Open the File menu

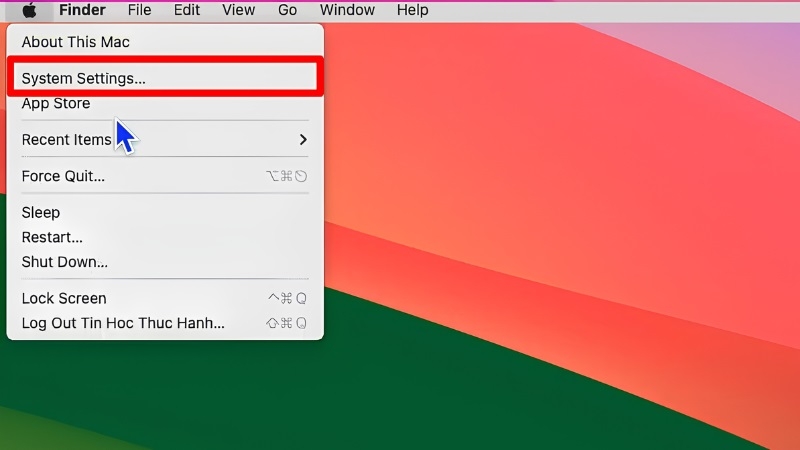139,10
